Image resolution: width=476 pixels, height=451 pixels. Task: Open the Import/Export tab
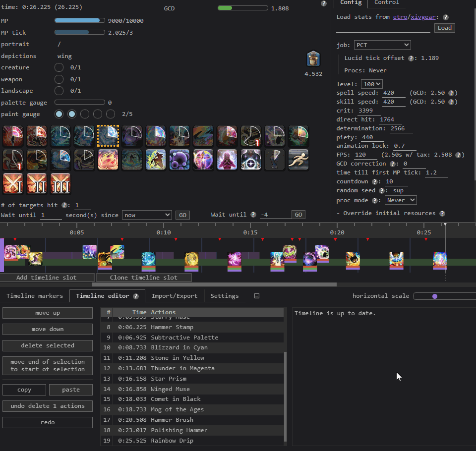click(175, 296)
